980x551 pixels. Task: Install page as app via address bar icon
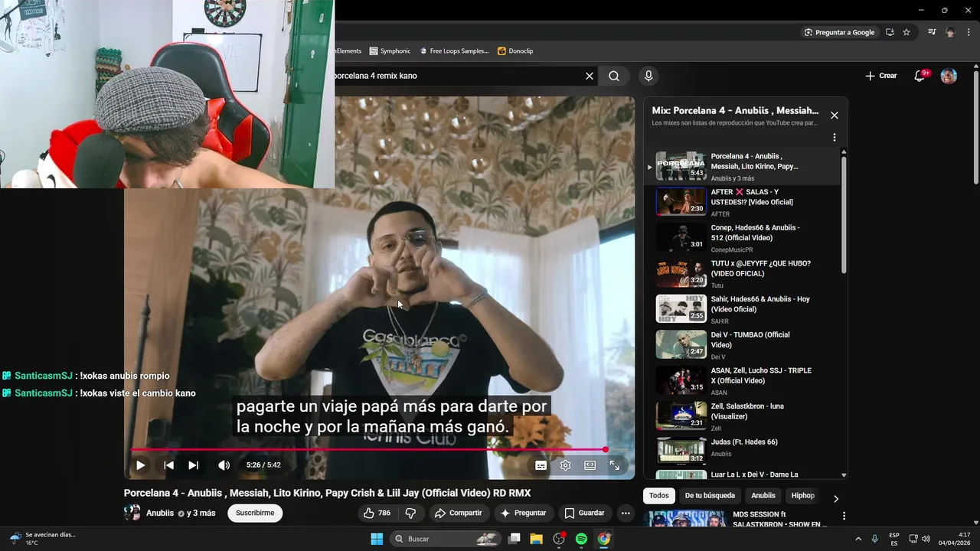[890, 32]
